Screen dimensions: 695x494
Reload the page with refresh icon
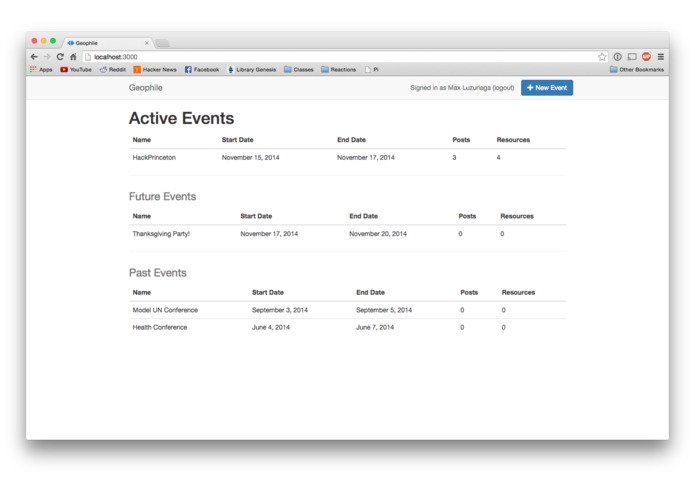(x=60, y=57)
